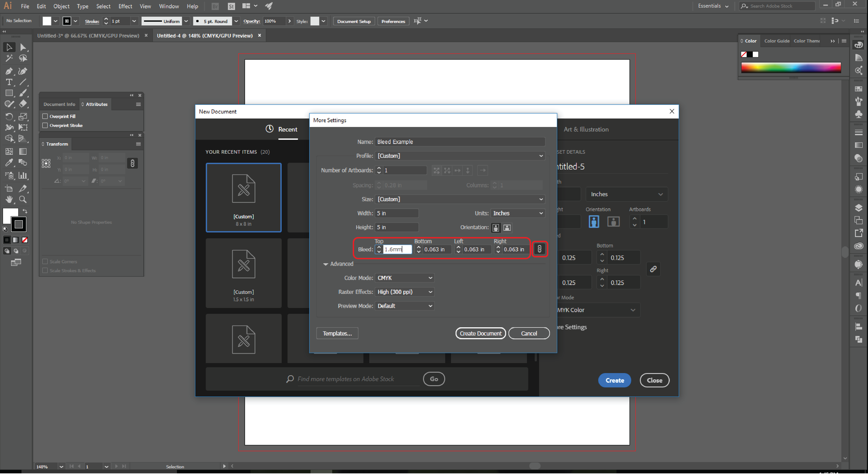Open the Size dropdown
Screen dimensions: 868x474
460,199
